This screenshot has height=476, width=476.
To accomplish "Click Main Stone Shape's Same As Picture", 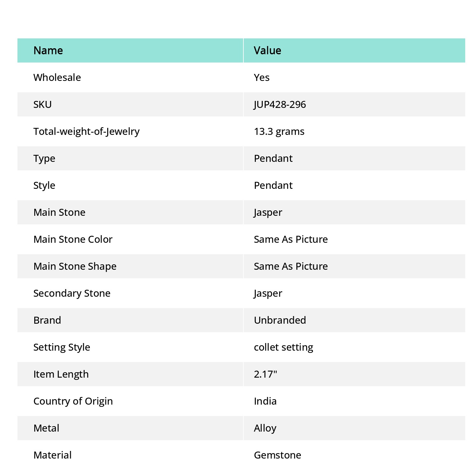I will (291, 266).
